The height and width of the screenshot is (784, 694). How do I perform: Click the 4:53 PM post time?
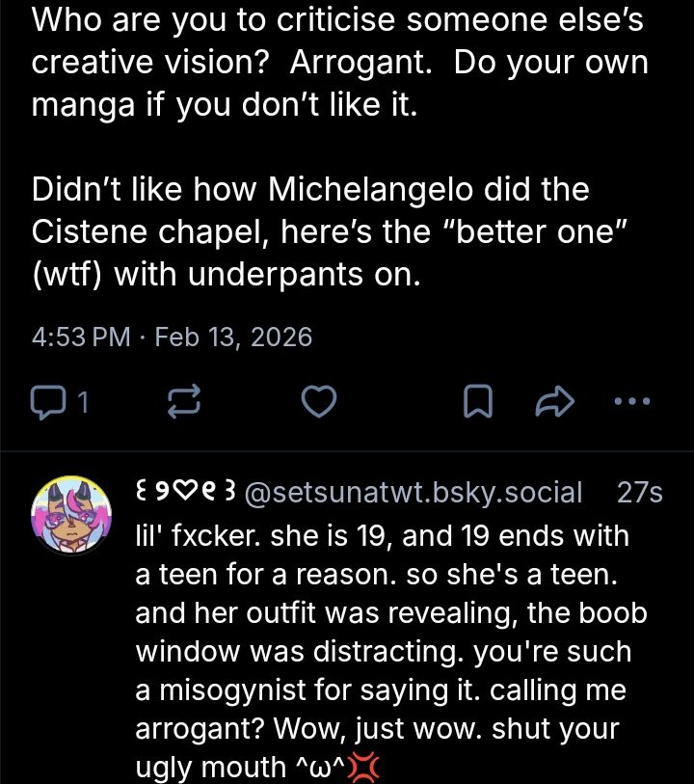80,337
